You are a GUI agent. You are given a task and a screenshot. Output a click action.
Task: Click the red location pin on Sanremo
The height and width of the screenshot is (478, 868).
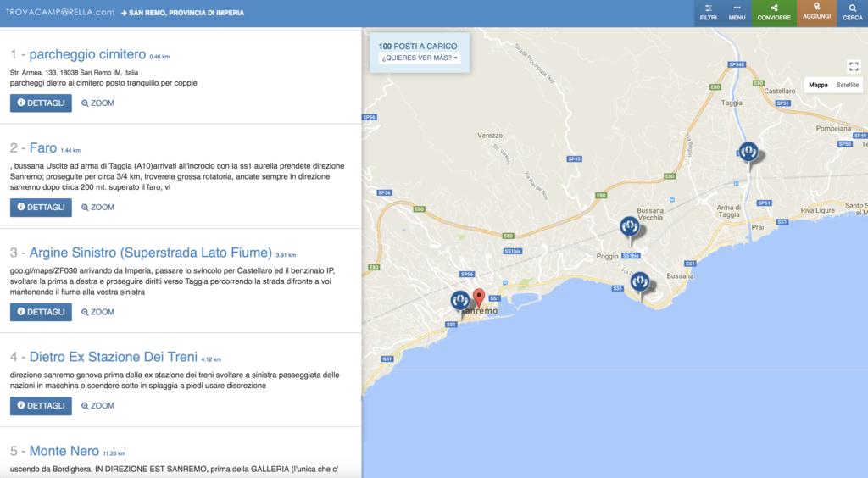tap(479, 297)
